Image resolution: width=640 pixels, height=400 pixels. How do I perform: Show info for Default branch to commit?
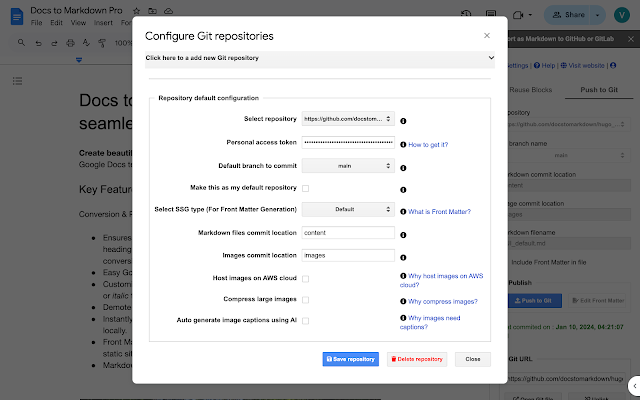403,168
